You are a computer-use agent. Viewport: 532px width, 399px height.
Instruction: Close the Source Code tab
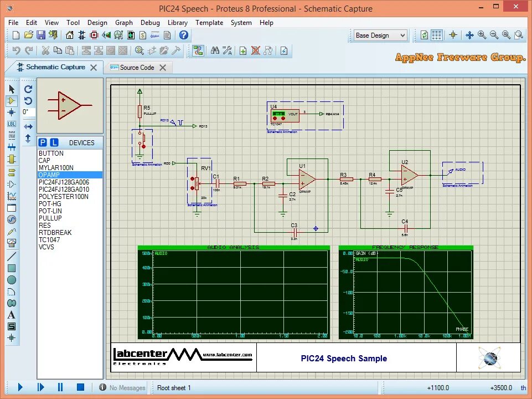pyautogui.click(x=163, y=68)
